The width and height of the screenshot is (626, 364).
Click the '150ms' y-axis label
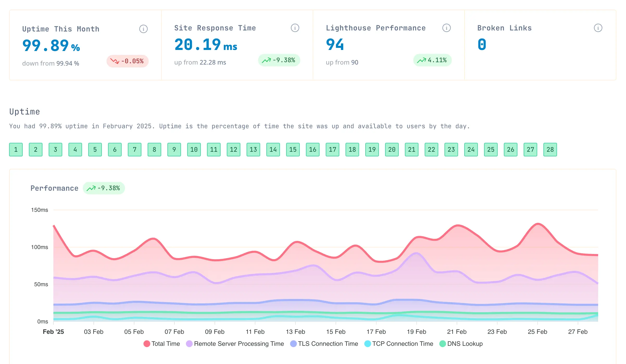click(x=40, y=210)
